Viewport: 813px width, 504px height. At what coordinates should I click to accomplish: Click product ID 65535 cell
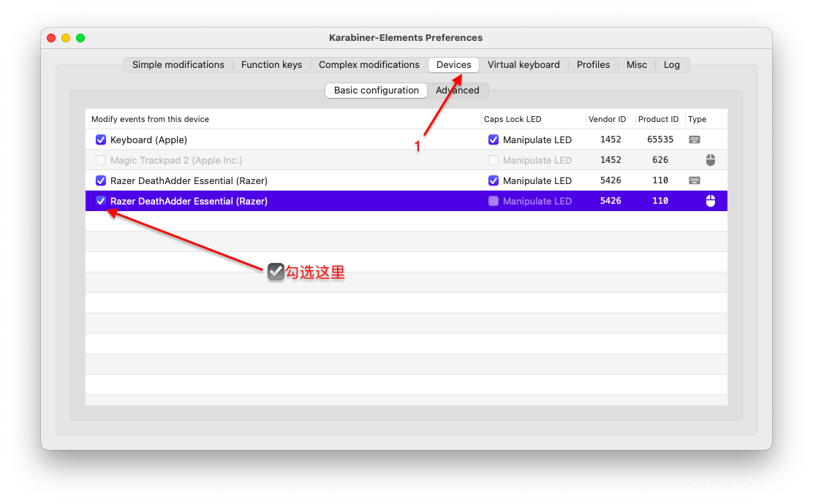[x=660, y=140]
